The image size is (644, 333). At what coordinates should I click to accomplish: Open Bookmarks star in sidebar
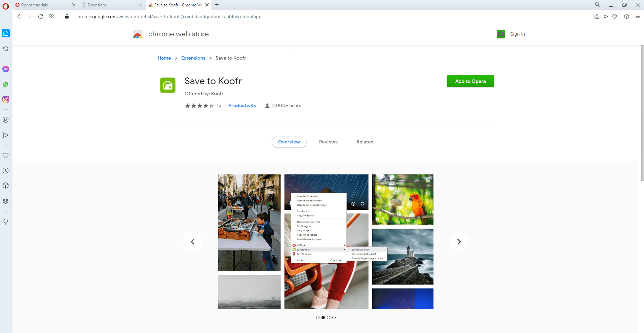(6, 48)
